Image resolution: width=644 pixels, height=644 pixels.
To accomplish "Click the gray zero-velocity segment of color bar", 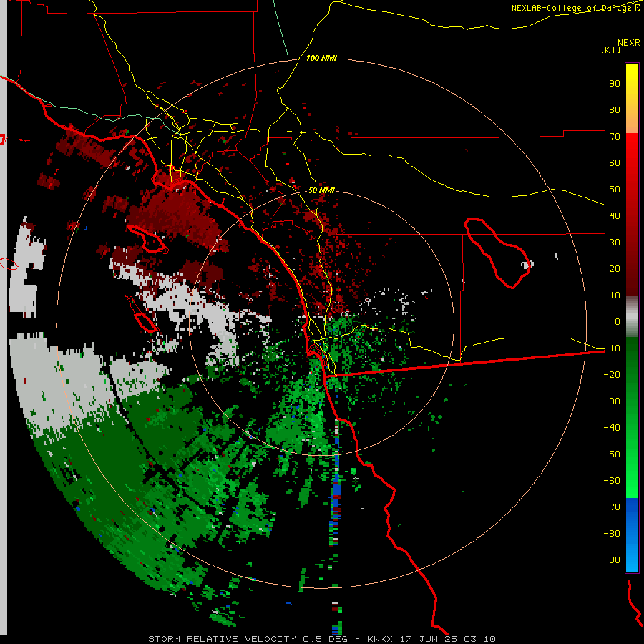I will (632, 316).
